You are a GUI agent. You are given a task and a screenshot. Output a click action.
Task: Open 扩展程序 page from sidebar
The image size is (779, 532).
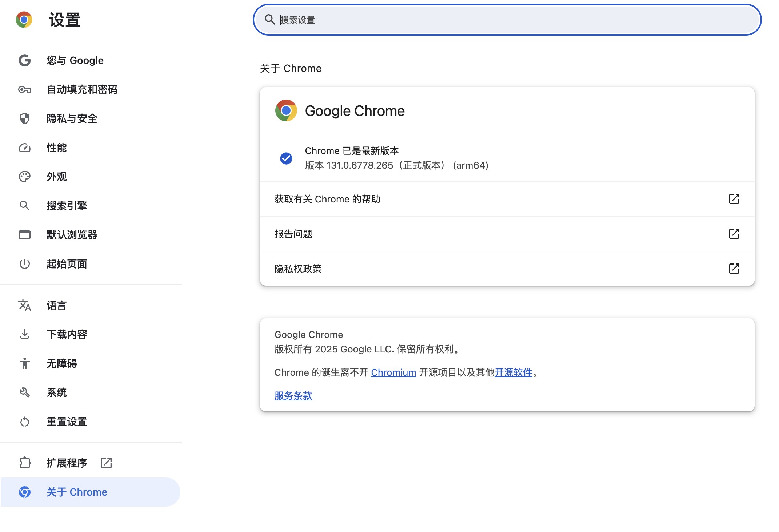coord(91,463)
